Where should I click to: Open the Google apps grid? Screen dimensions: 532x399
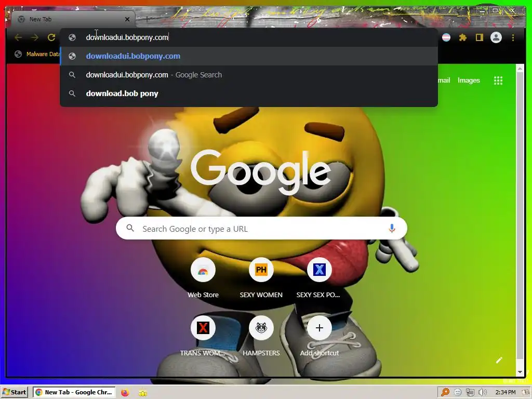tap(498, 81)
